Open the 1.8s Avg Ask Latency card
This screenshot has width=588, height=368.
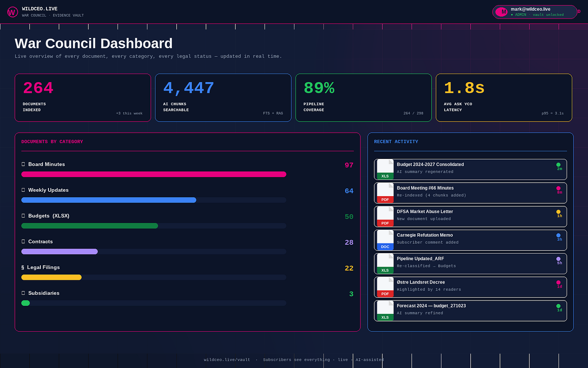coord(504,98)
